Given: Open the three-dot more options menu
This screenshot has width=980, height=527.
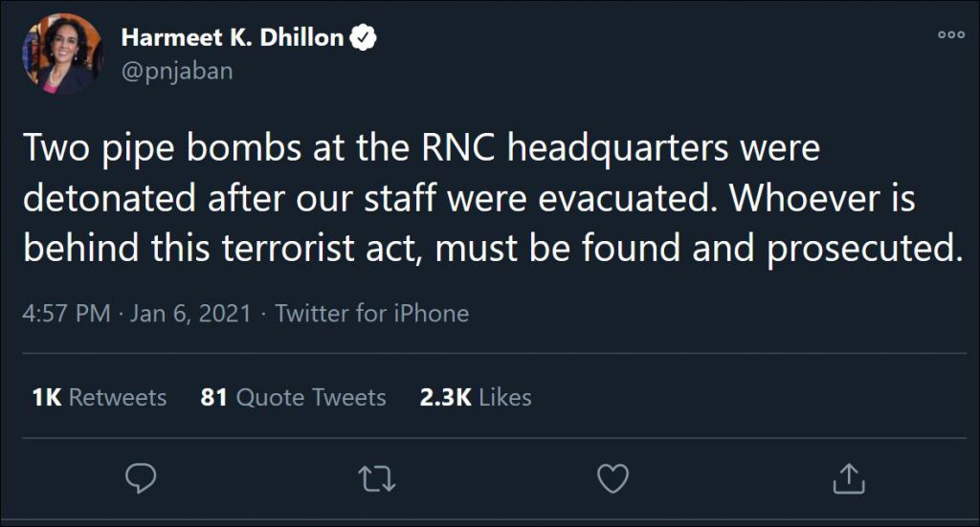Looking at the screenshot, I should pos(950,34).
